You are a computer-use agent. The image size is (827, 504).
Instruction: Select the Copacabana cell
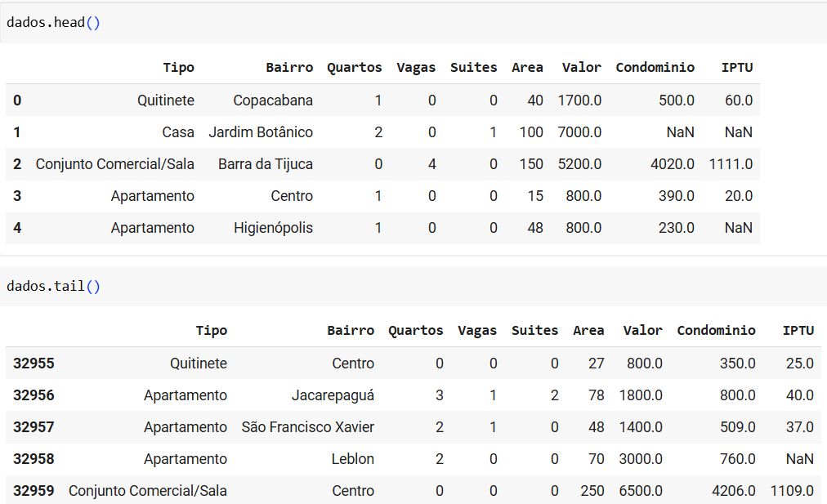point(273,100)
